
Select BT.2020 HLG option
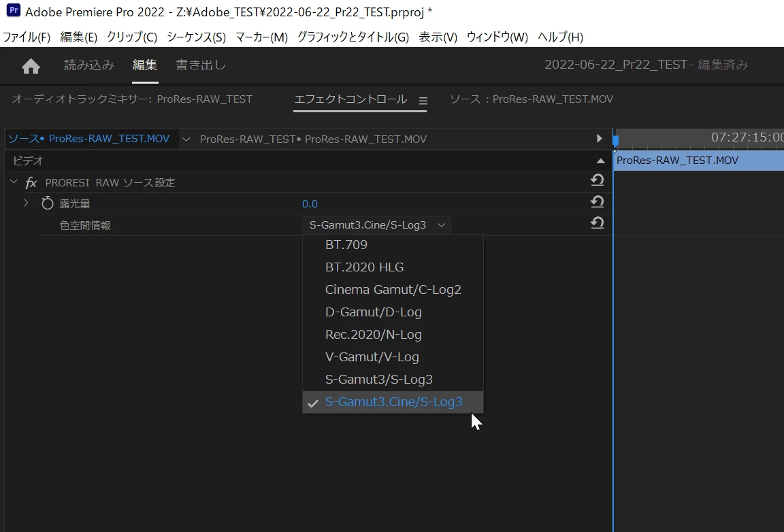(x=393, y=267)
